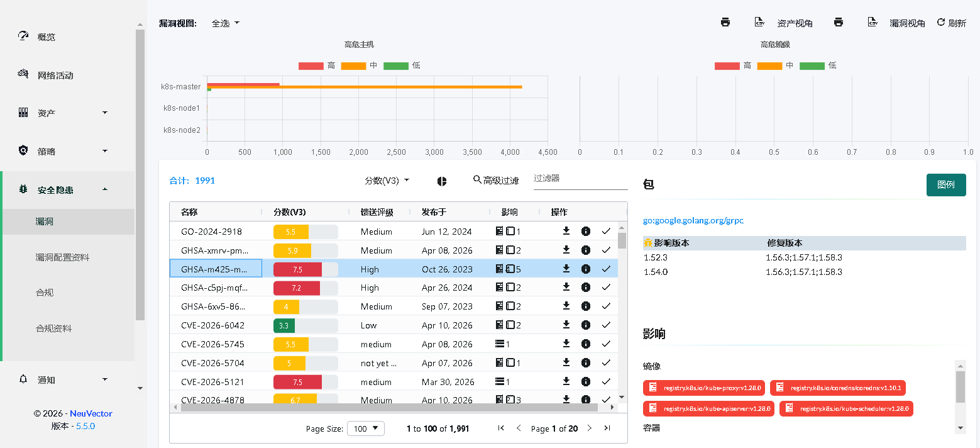Open the Page Size selector
Viewport: 980px width, 448px height.
coord(365,428)
